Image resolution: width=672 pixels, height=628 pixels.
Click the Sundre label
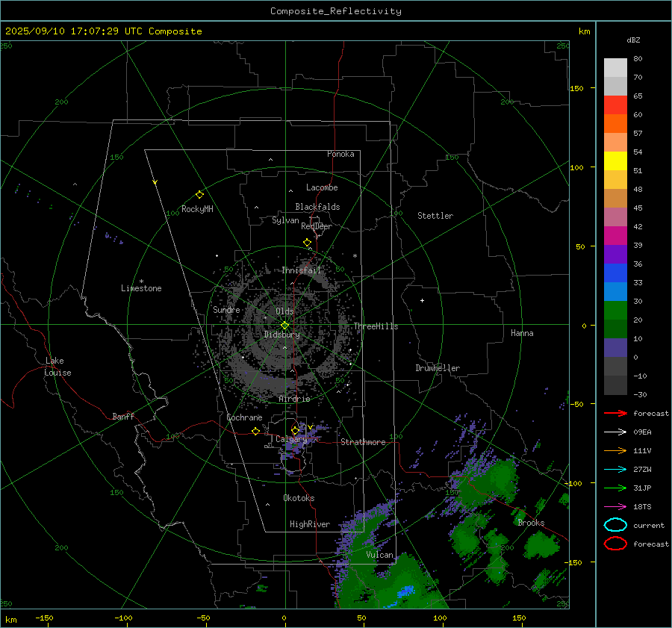pos(226,309)
